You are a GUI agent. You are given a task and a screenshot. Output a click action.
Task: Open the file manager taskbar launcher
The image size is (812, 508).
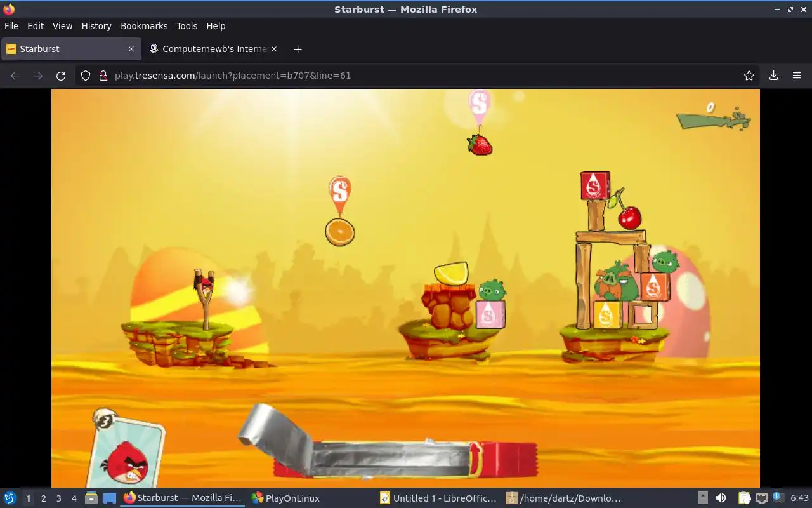[91, 498]
